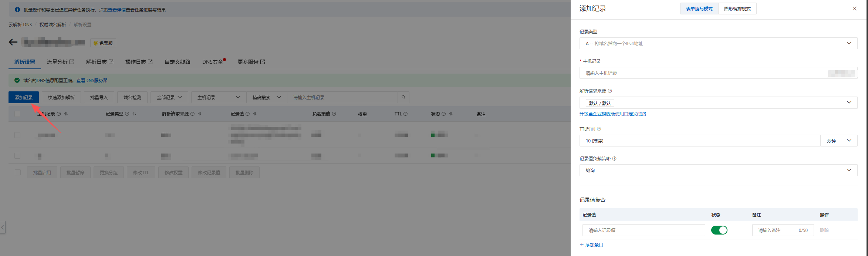Open the 记录类型 dropdown
868x256 pixels.
click(718, 43)
